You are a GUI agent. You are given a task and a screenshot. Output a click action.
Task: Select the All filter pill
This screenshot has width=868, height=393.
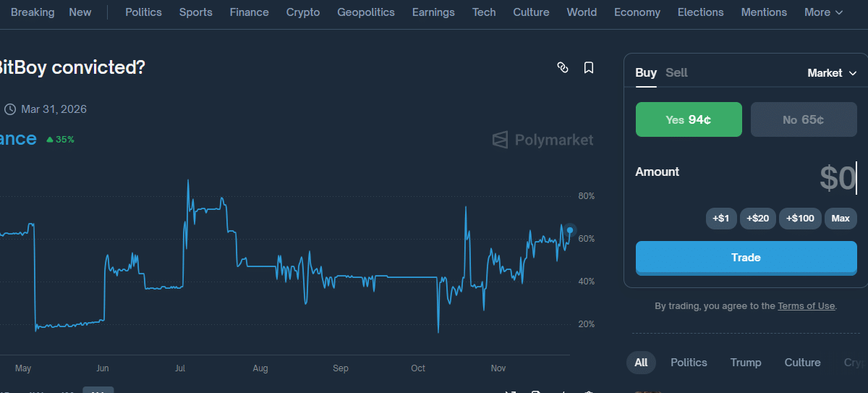pos(641,363)
